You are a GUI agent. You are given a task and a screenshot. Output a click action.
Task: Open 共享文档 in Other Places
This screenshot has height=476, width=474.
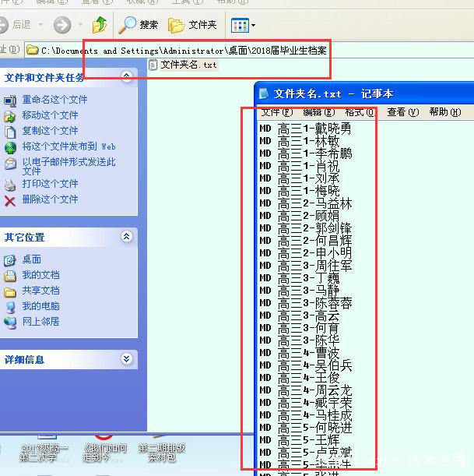pyautogui.click(x=41, y=291)
